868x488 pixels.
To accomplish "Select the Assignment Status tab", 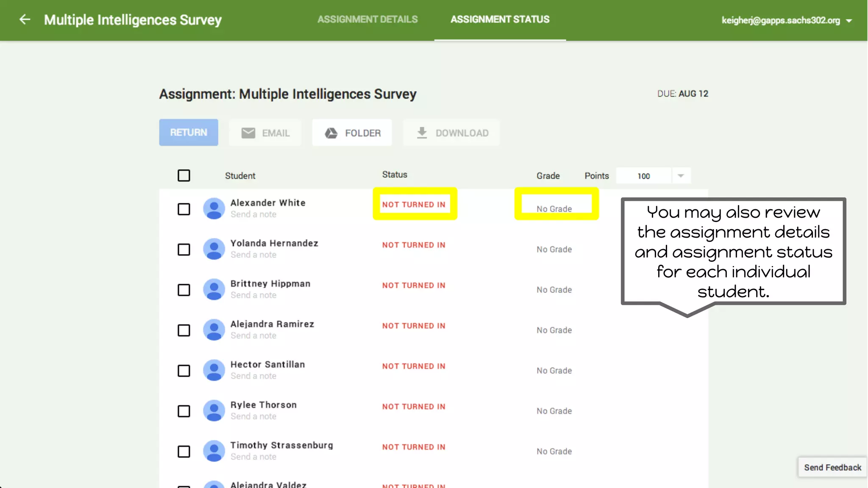I will click(500, 19).
